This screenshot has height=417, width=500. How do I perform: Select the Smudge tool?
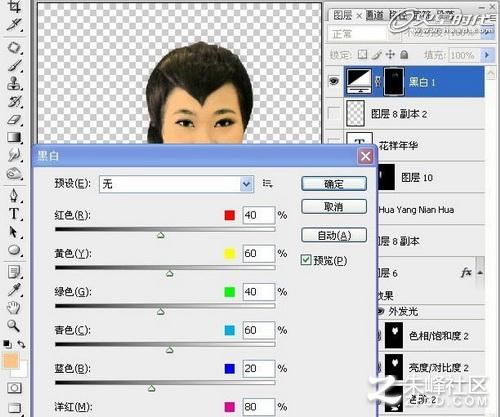tap(14, 155)
